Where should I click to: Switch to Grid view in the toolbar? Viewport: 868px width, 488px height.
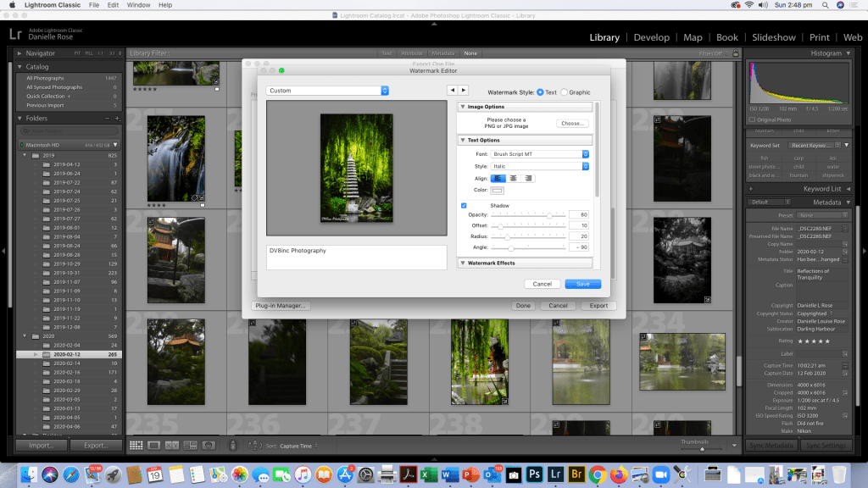click(x=136, y=445)
